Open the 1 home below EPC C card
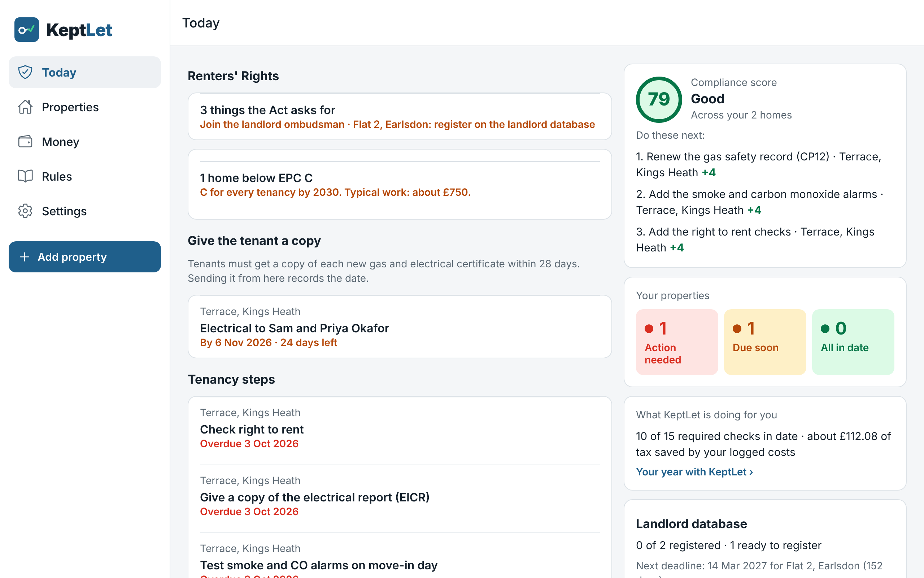Image resolution: width=924 pixels, height=578 pixels. tap(400, 184)
